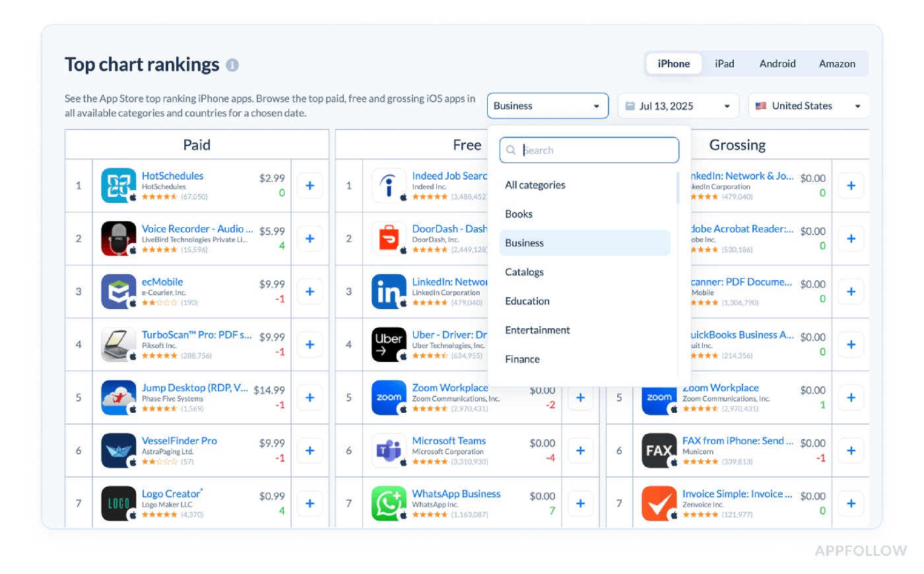This screenshot has width=924, height=574.
Task: Click Zoom Workplace icon in Grossing column
Action: (x=659, y=398)
